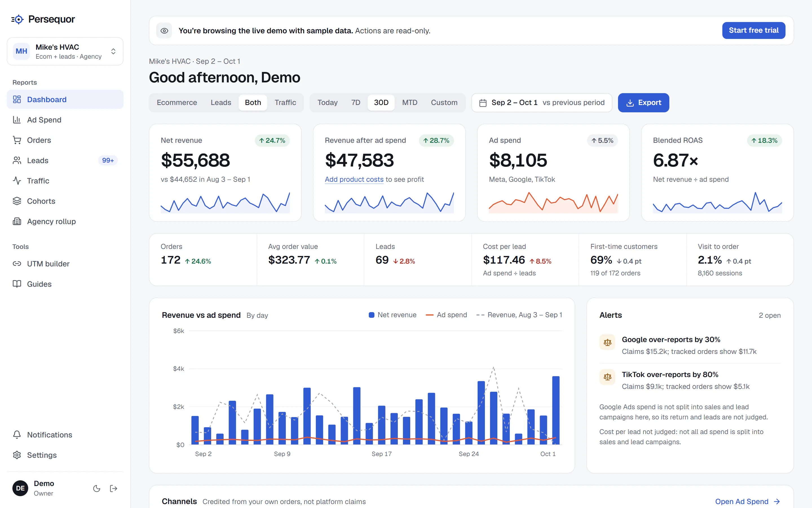
Task: Click the Orders shopping cart icon
Action: click(17, 140)
